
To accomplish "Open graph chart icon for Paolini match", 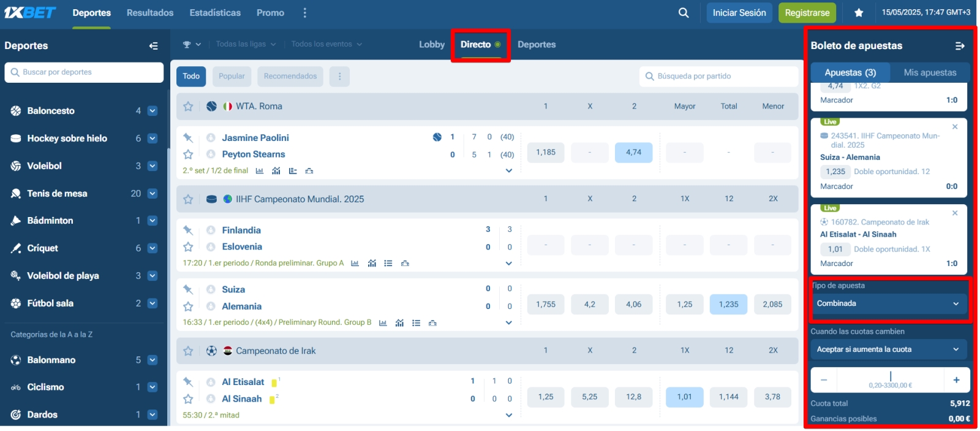I will point(276,171).
